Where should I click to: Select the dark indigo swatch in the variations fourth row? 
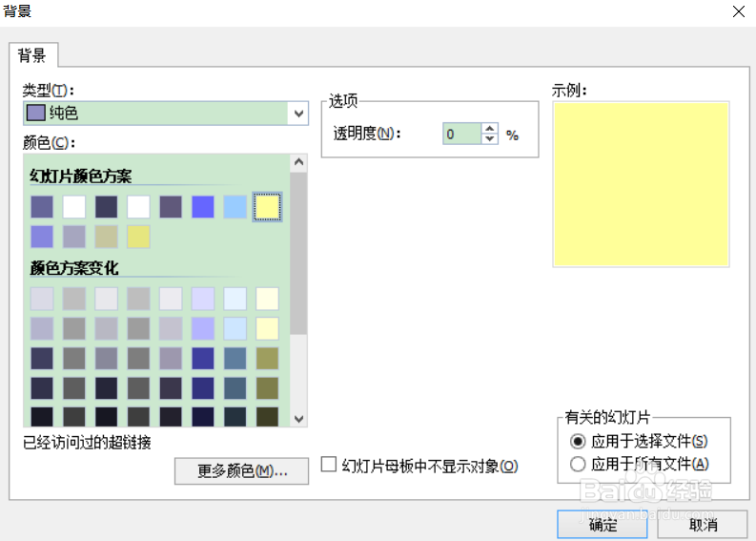[x=203, y=388]
